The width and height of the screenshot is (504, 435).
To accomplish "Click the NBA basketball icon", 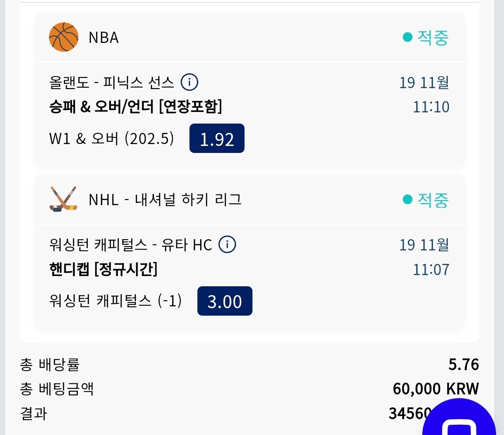I will click(x=63, y=37).
